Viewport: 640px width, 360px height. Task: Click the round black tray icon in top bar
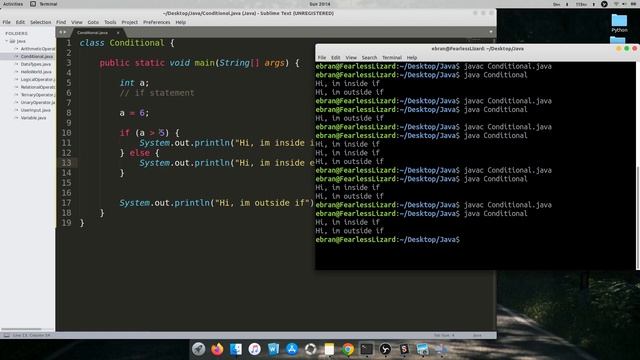(x=604, y=4)
